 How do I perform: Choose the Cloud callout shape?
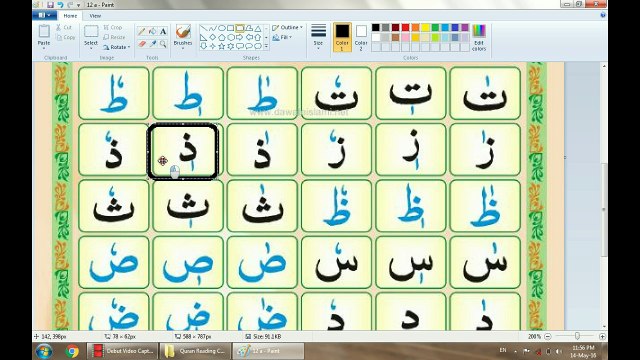258,47
